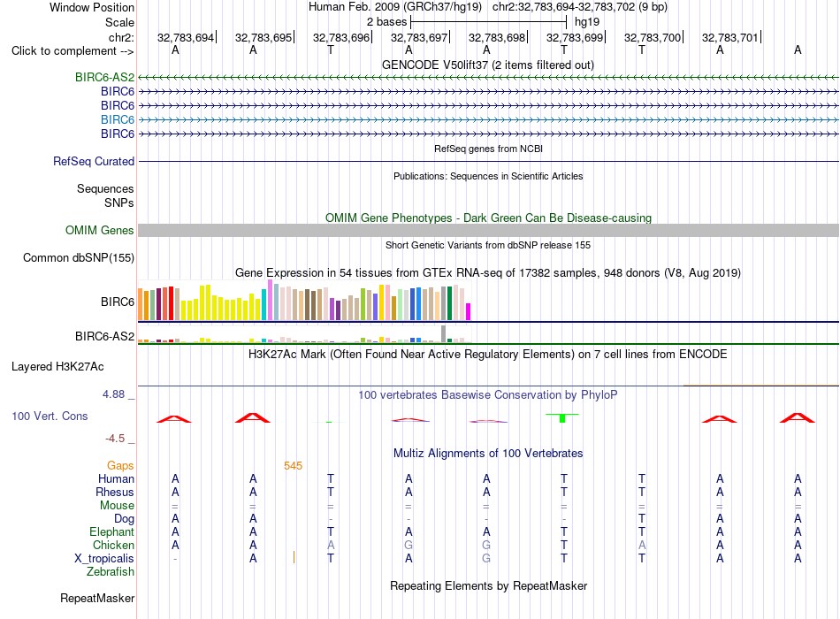Click the orange tick in X_tropicalis row
This screenshot has width=840, height=619.
294,557
